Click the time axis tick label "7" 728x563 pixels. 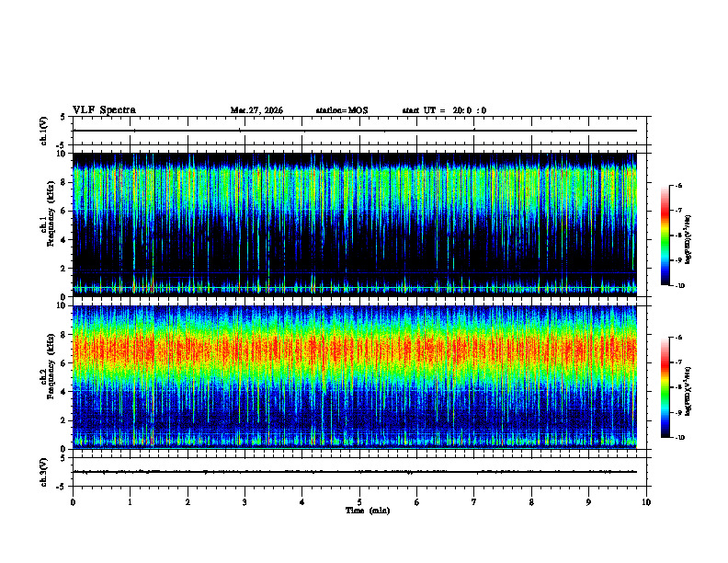[x=474, y=502]
